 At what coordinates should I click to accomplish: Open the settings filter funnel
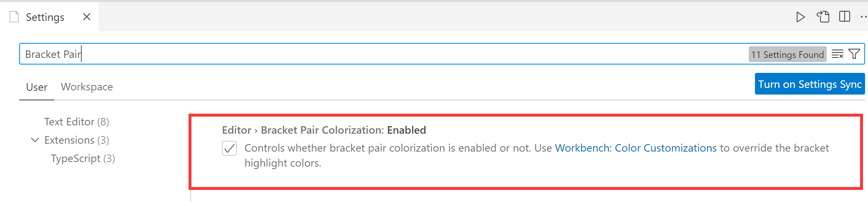pyautogui.click(x=854, y=54)
